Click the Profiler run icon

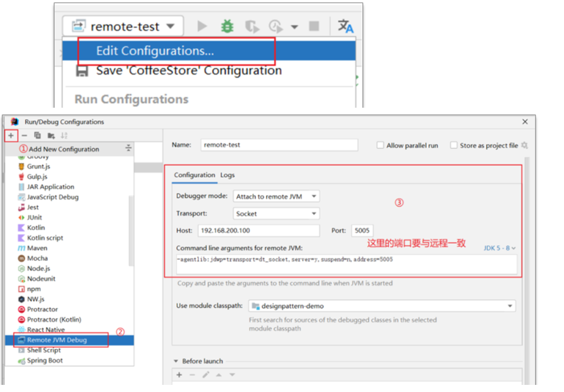point(276,27)
